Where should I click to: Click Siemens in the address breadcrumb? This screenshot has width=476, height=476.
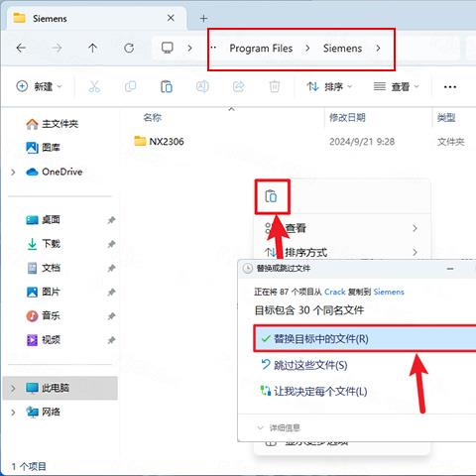click(342, 49)
